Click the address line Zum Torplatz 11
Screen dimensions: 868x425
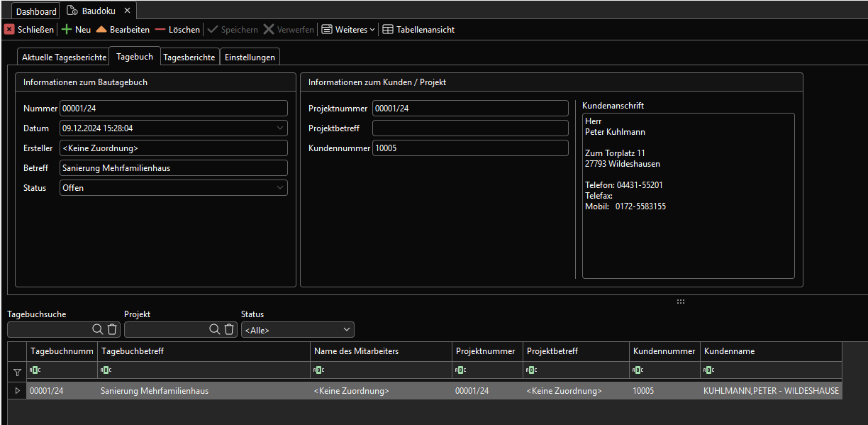pos(615,153)
